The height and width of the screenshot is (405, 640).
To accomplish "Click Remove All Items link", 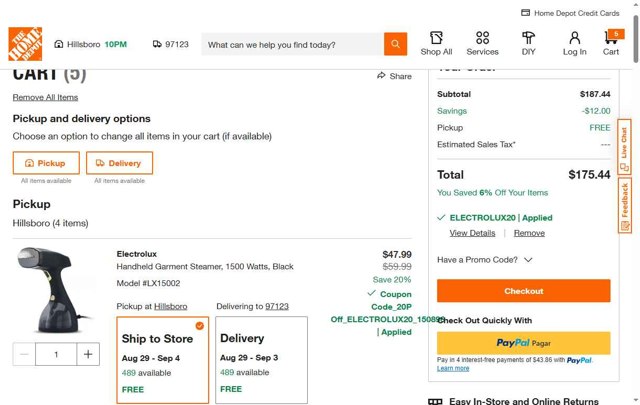I will (x=45, y=97).
